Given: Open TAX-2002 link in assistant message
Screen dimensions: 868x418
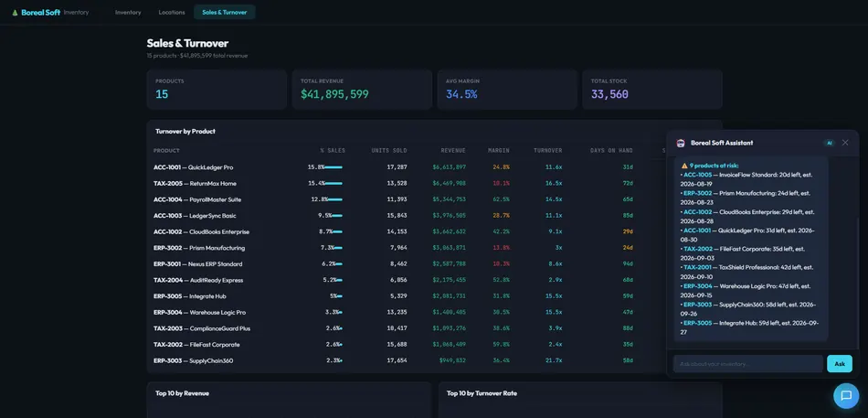Looking at the screenshot, I should (698, 249).
